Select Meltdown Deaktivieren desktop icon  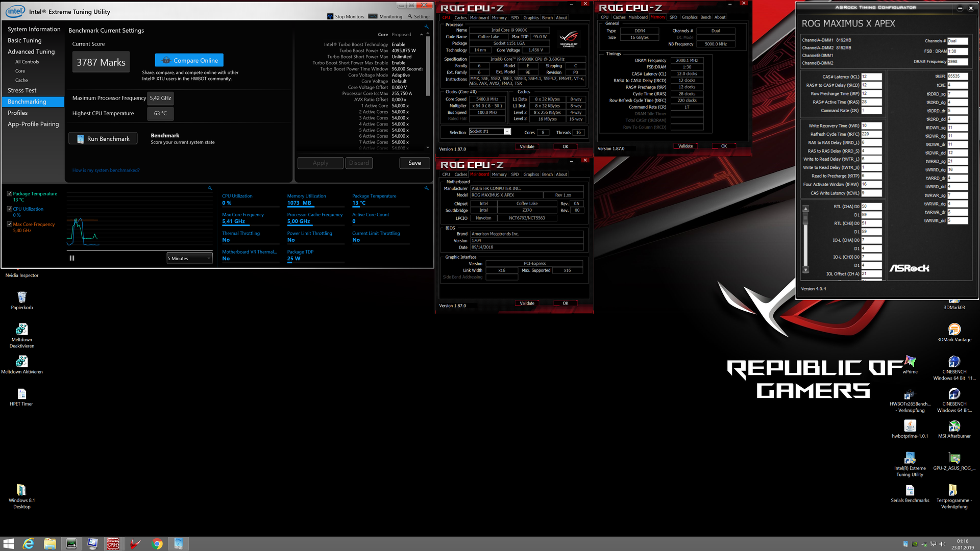pos(22,335)
